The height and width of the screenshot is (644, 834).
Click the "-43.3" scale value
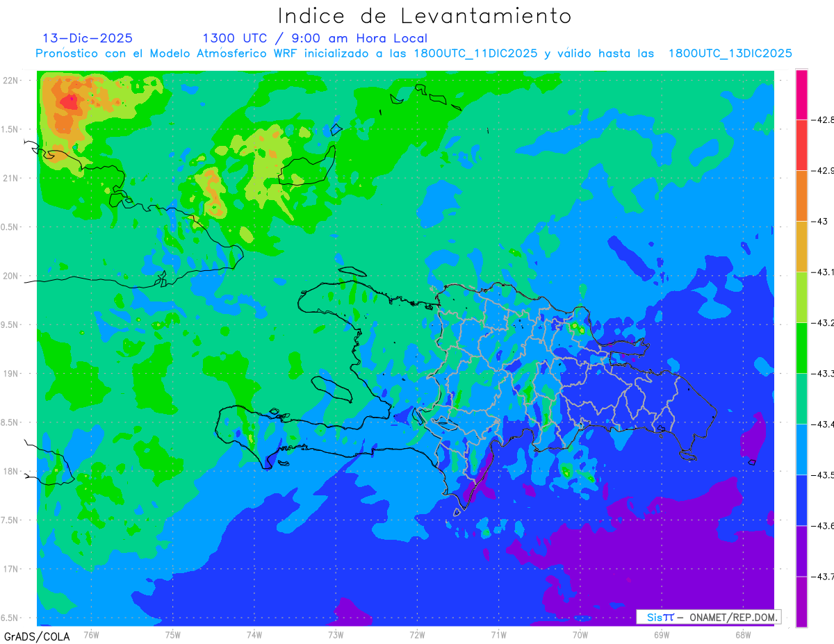tap(822, 374)
